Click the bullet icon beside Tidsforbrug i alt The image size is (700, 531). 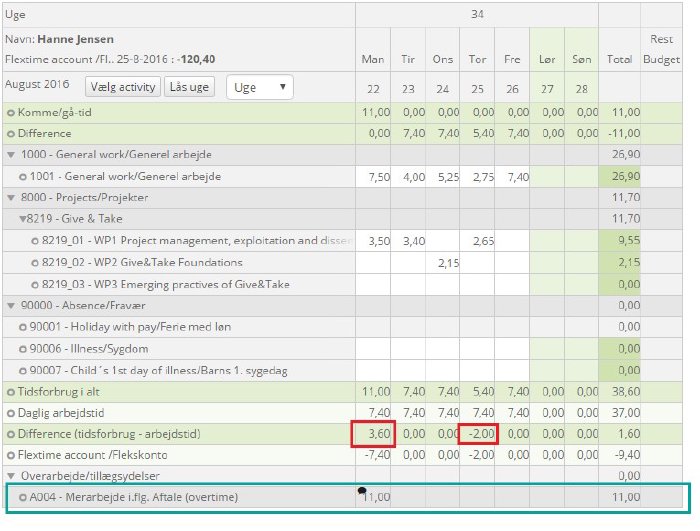(x=11, y=392)
